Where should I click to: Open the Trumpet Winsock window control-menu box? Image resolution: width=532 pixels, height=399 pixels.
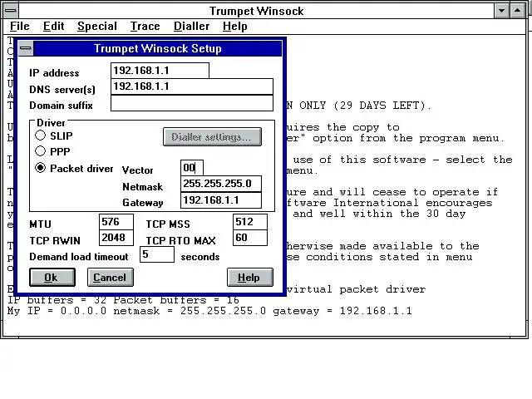[x=11, y=10]
